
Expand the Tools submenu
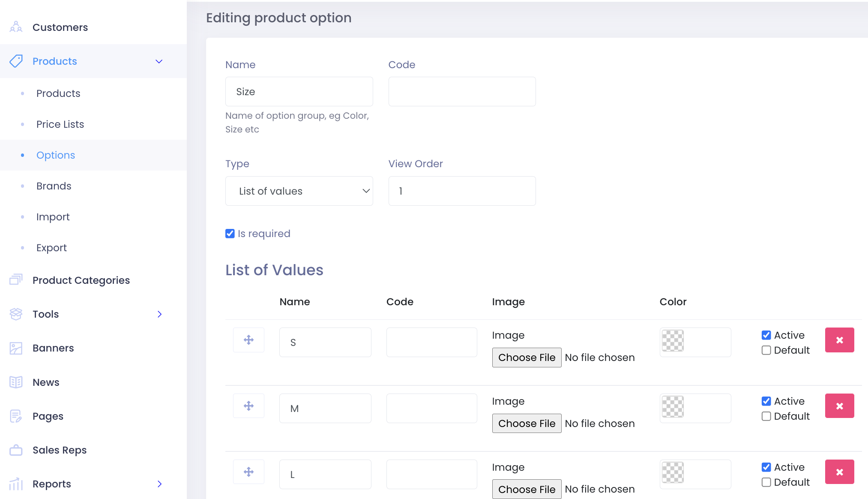159,314
